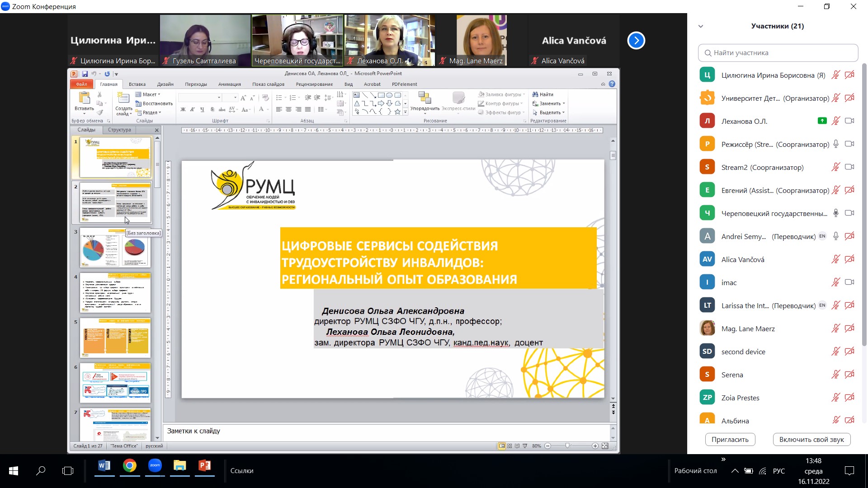Collapse the participants panel with the chevron
The image size is (868, 488).
[701, 26]
